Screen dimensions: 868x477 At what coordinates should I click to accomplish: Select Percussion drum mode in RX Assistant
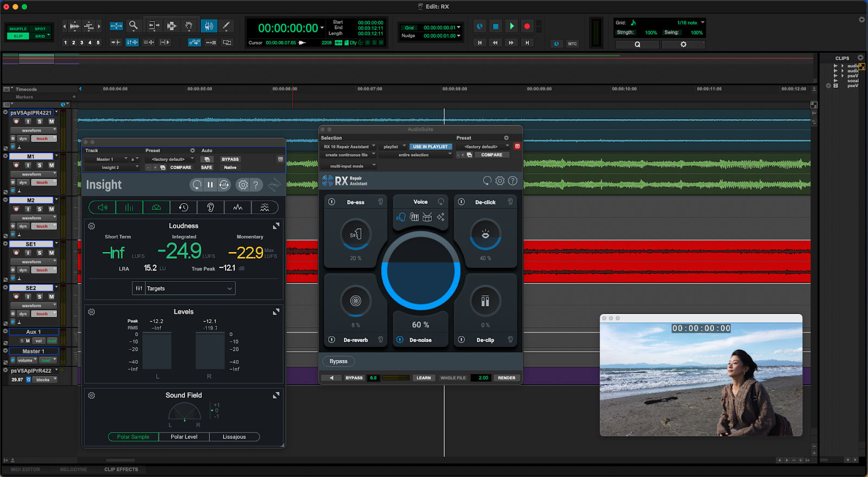click(x=427, y=217)
